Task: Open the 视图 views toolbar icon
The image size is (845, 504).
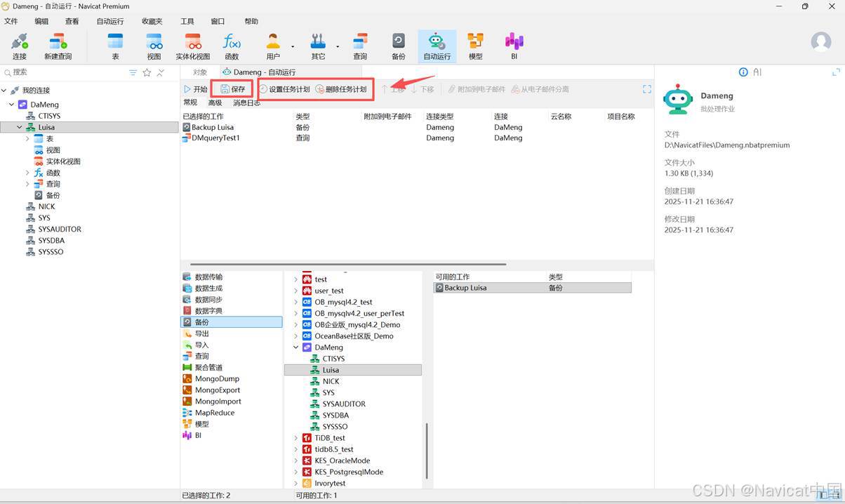Action: 154,46
